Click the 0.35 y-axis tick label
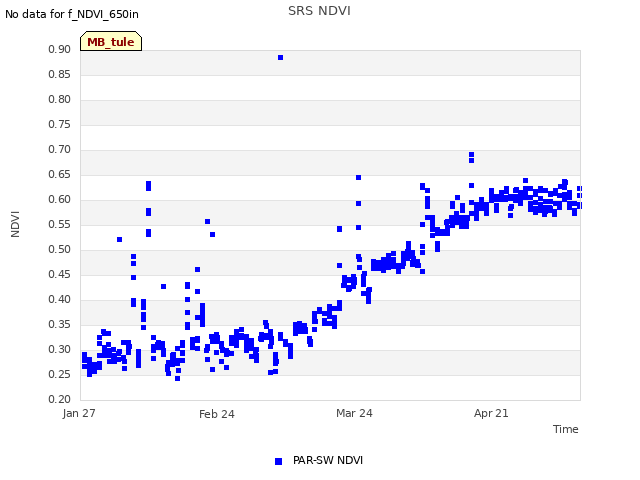The width and height of the screenshot is (640, 480). [x=59, y=324]
